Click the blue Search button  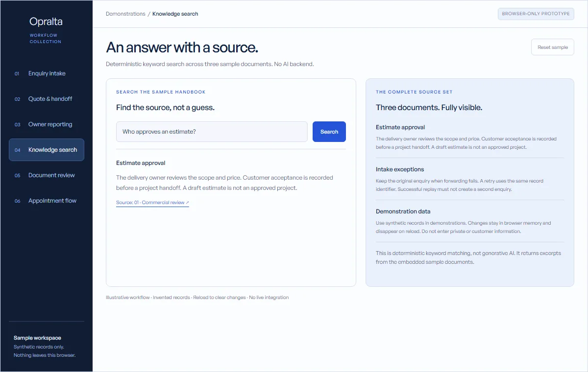329,132
